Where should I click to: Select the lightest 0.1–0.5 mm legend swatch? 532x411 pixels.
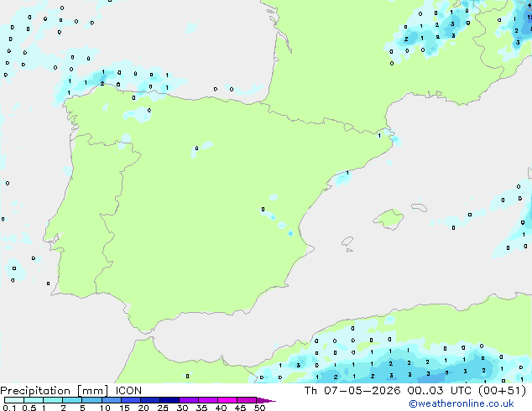[14, 400]
